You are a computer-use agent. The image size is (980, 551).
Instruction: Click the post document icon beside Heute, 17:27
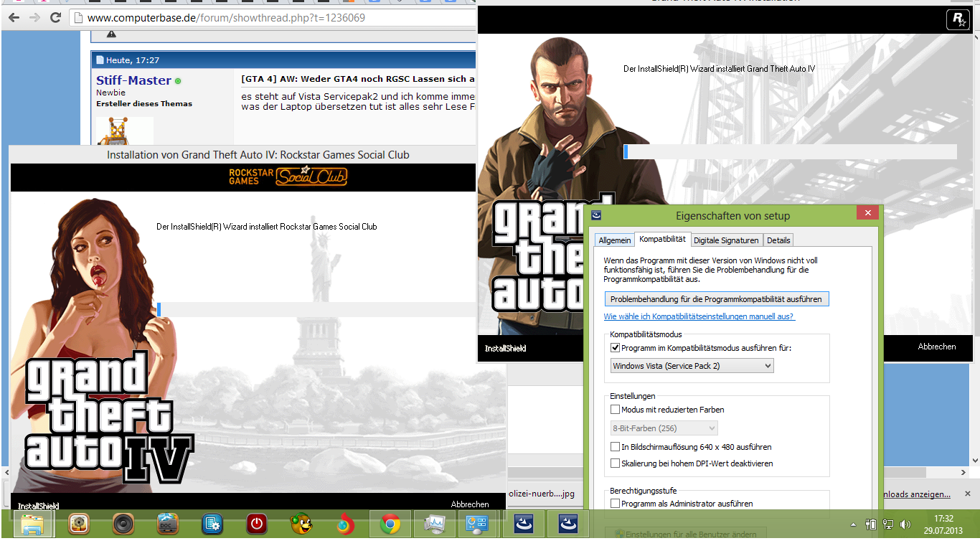point(100,60)
